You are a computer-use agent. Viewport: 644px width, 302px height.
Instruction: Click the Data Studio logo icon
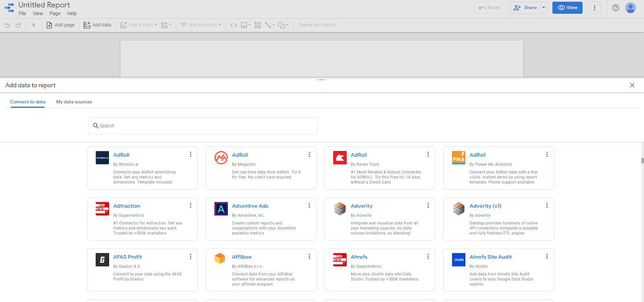[9, 8]
